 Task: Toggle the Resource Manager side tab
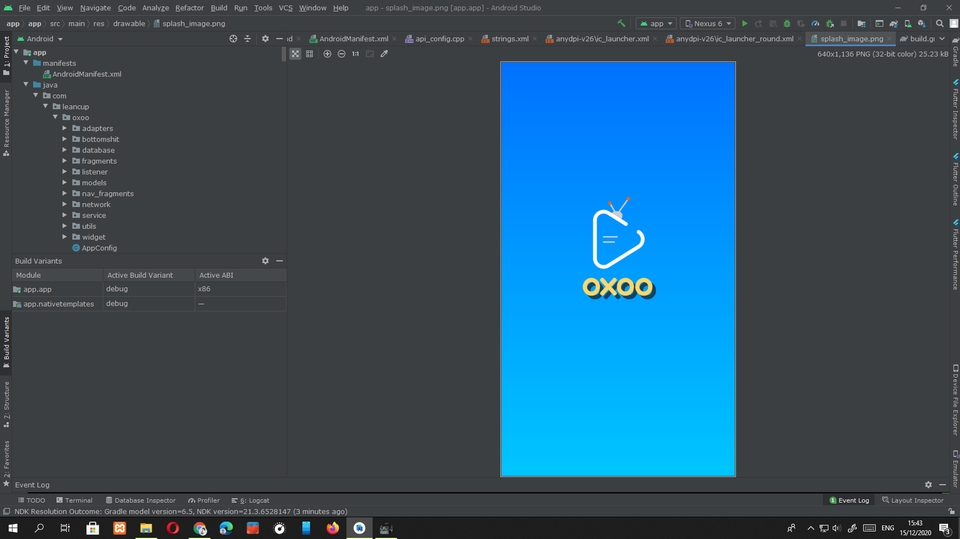pos(6,122)
